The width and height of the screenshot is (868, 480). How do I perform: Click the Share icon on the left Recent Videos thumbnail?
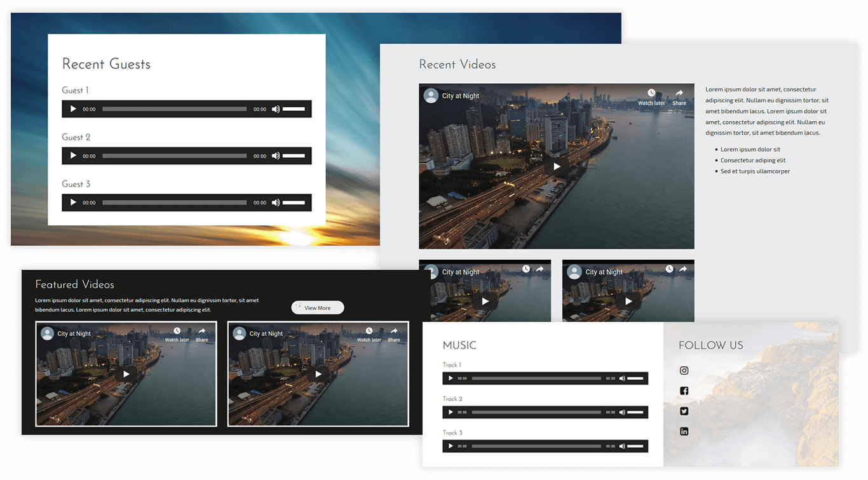(539, 268)
